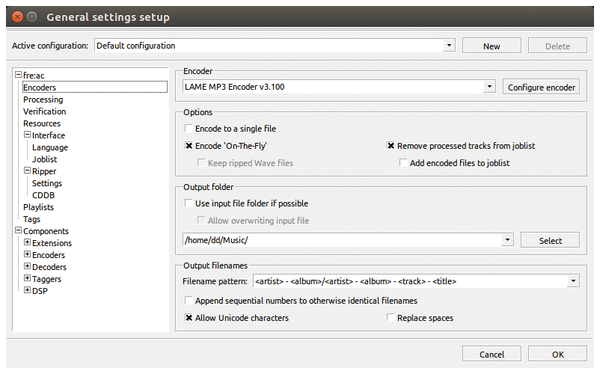
Task: Open the Tags settings page
Action: pos(31,219)
